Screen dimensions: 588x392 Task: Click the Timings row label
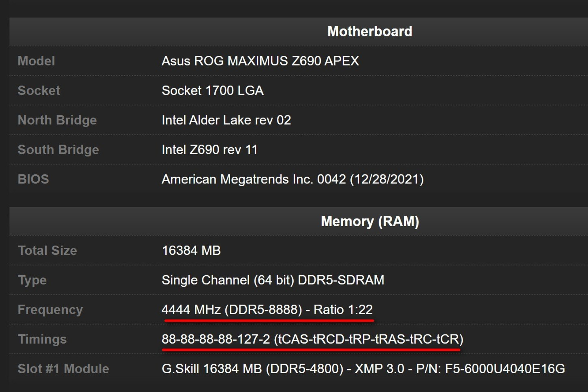pos(42,339)
